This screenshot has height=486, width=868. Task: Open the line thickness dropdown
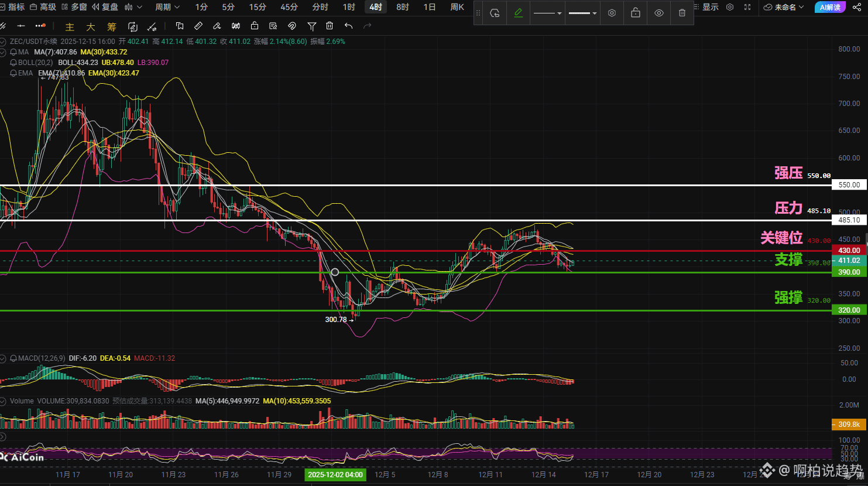pyautogui.click(x=582, y=13)
